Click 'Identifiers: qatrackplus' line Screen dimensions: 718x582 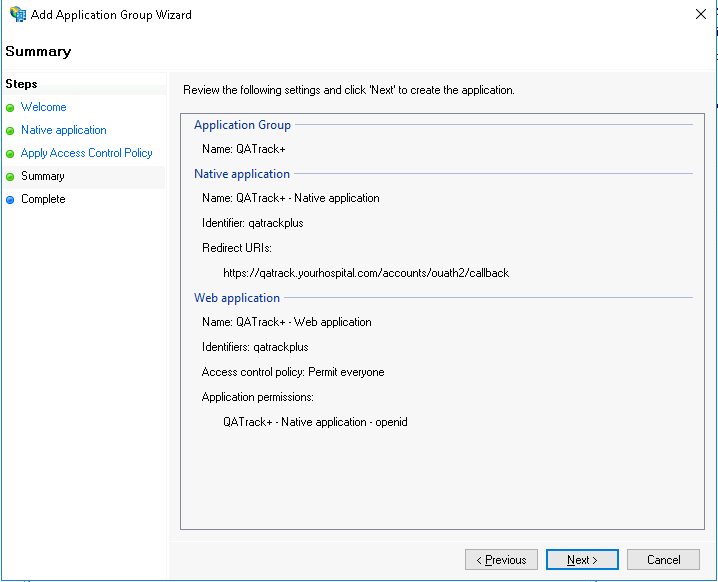coord(255,347)
